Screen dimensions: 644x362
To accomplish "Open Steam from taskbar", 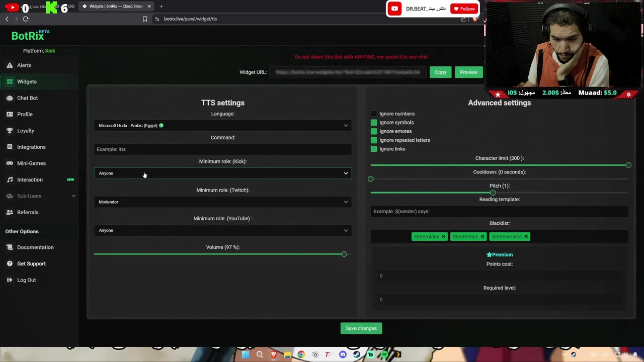I will coord(357,354).
